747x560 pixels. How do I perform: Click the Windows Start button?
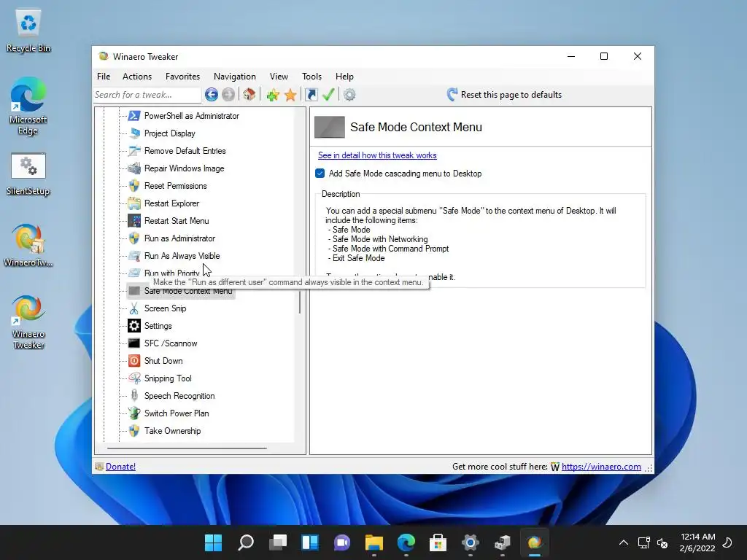214,542
